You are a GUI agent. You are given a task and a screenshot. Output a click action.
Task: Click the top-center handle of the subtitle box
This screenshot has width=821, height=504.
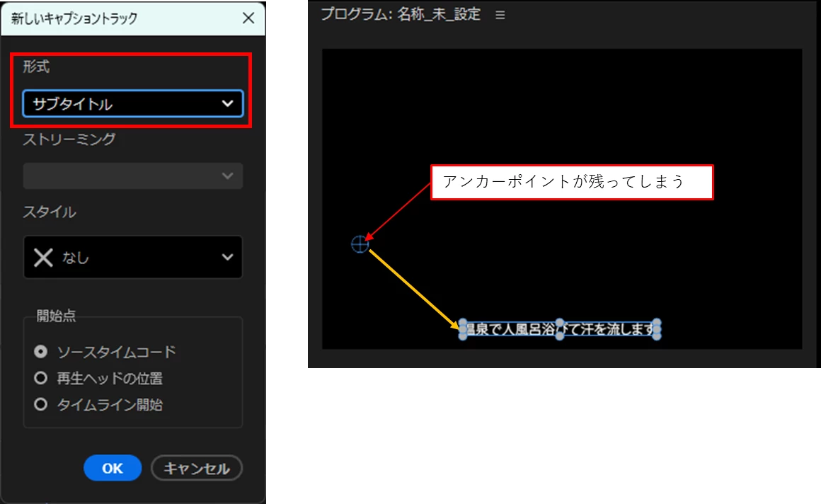coord(560,322)
